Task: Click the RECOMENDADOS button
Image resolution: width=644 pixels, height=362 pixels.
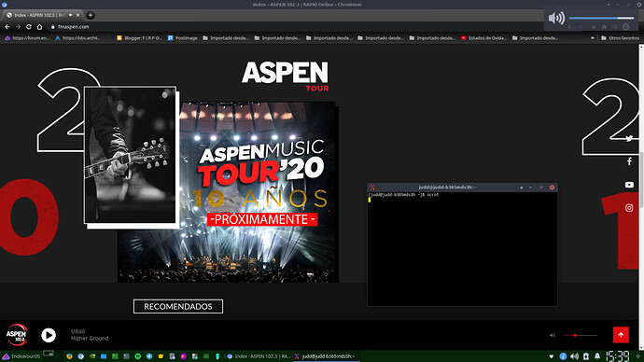Action: [178, 306]
